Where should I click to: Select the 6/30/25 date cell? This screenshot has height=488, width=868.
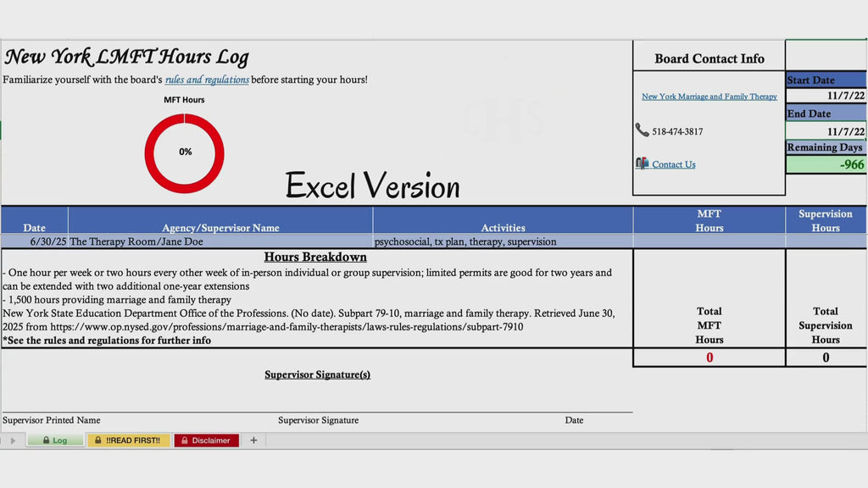pos(34,241)
